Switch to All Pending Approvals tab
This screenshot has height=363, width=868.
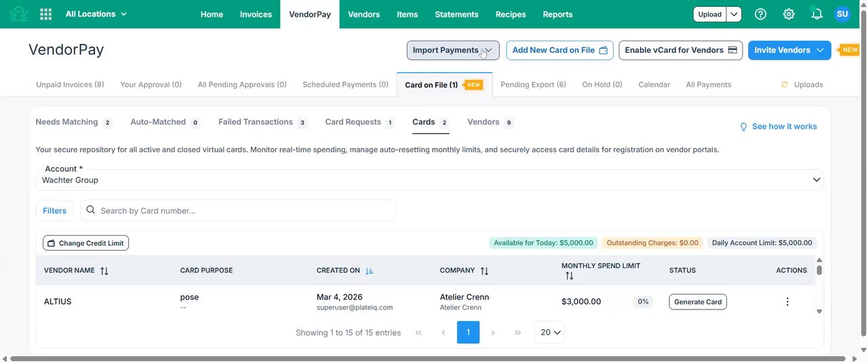tap(242, 85)
